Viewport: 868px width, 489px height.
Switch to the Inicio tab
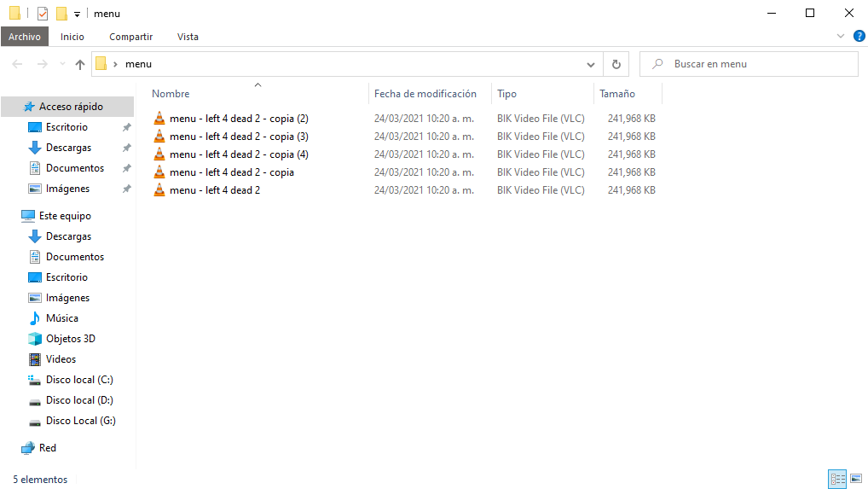coord(72,37)
